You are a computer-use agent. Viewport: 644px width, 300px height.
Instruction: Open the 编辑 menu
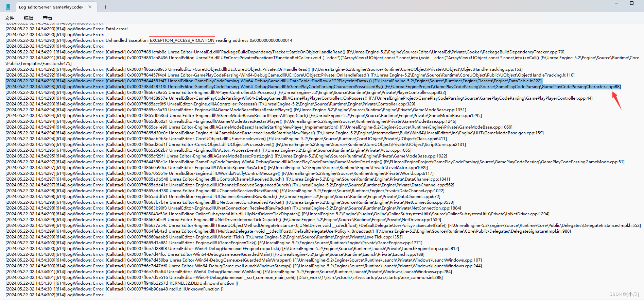click(29, 18)
